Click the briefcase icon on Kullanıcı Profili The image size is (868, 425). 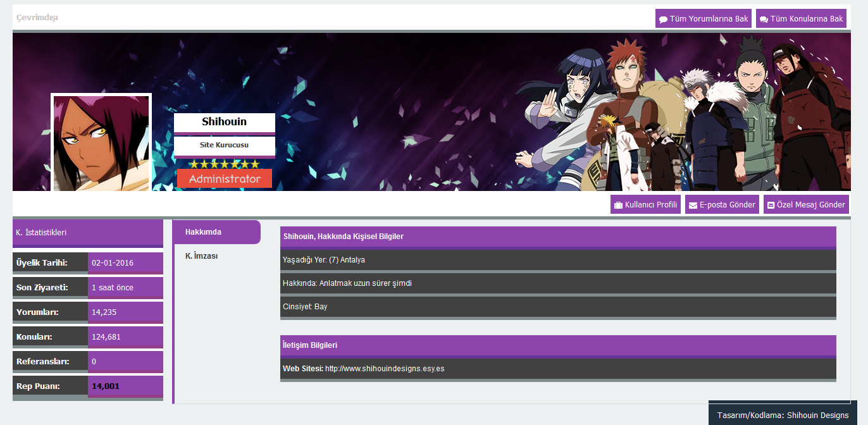(x=619, y=205)
